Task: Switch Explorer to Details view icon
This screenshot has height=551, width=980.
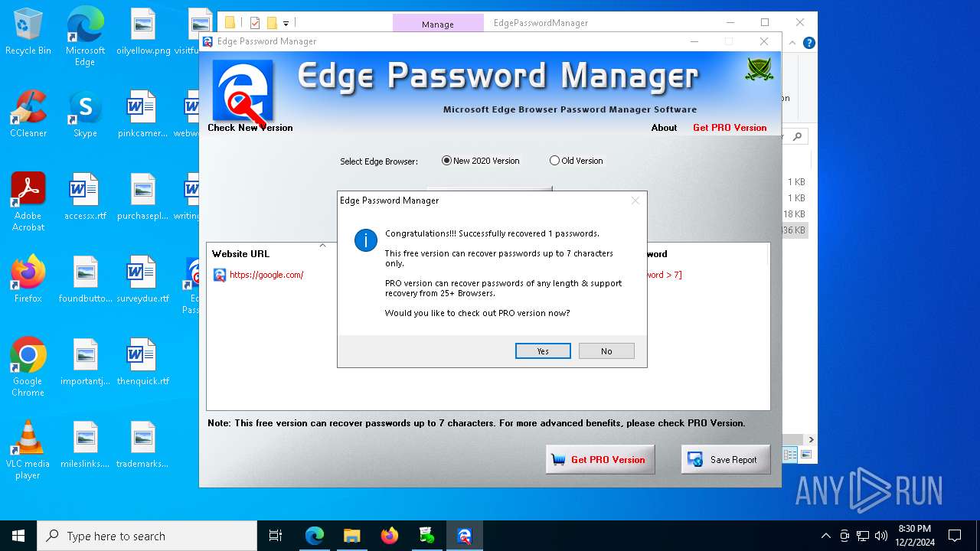Action: pyautogui.click(x=790, y=455)
